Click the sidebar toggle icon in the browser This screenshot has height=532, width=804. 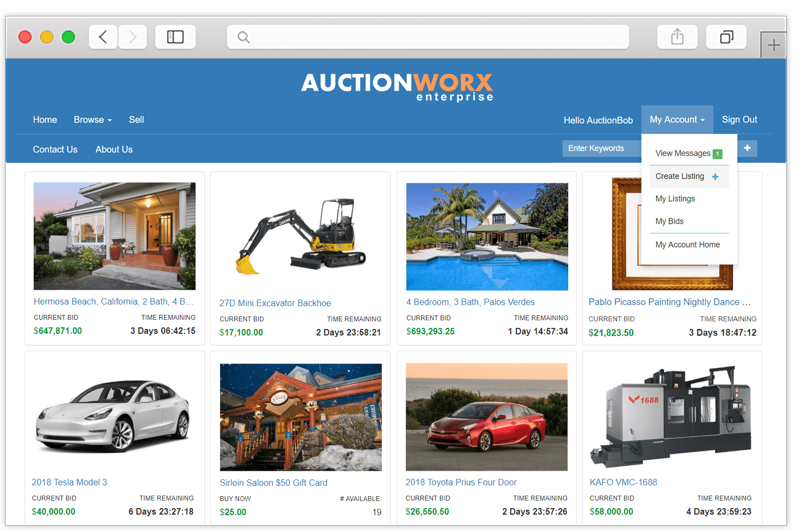tap(175, 36)
